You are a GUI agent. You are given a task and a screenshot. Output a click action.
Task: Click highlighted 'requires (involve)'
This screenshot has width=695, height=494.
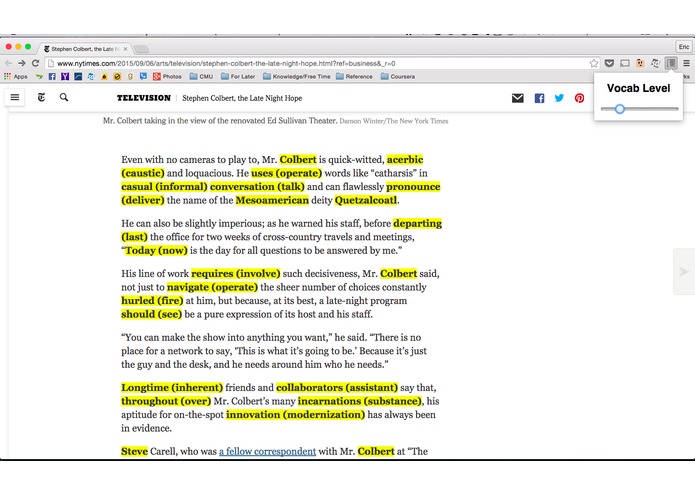(236, 274)
